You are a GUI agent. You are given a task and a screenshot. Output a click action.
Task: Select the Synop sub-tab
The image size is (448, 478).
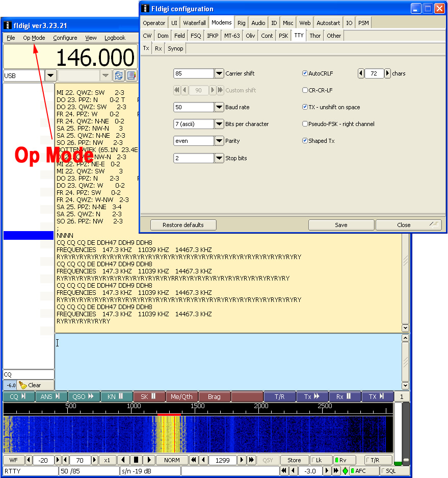click(175, 48)
